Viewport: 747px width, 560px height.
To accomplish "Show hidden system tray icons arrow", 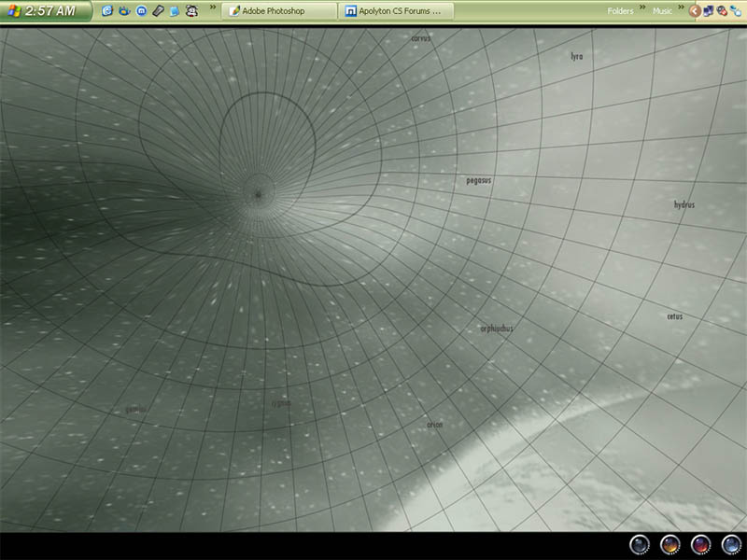I will click(694, 11).
